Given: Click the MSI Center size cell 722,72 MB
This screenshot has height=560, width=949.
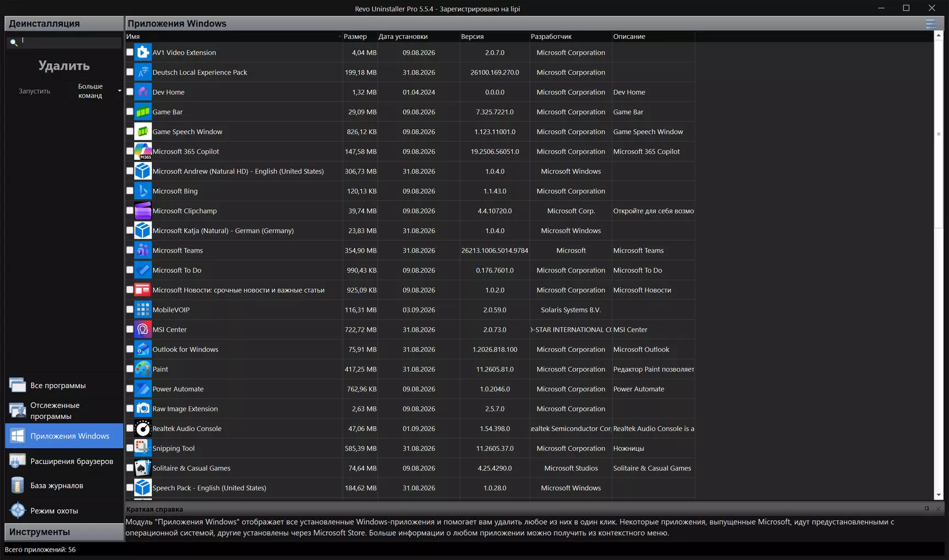Looking at the screenshot, I should coord(360,329).
